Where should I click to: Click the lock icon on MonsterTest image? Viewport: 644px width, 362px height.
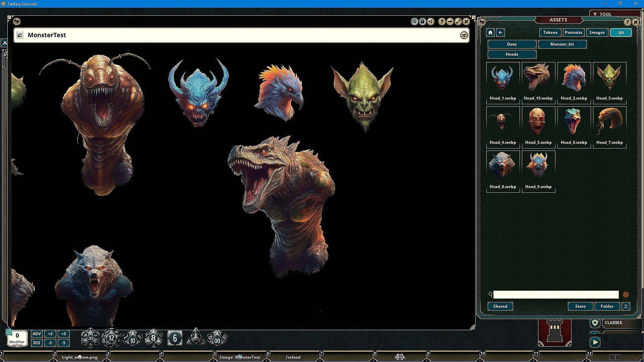[423, 22]
